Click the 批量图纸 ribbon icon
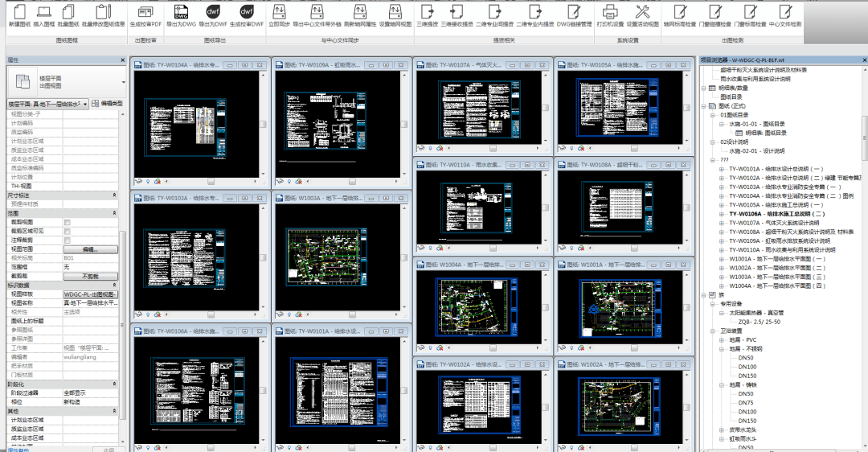The width and height of the screenshot is (868, 452). pyautogui.click(x=68, y=15)
